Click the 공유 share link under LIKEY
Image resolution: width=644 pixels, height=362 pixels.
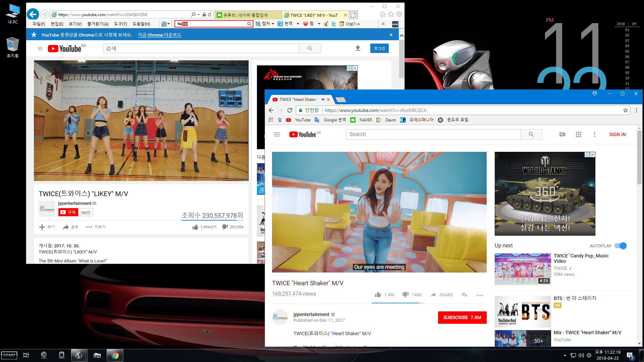(70, 227)
